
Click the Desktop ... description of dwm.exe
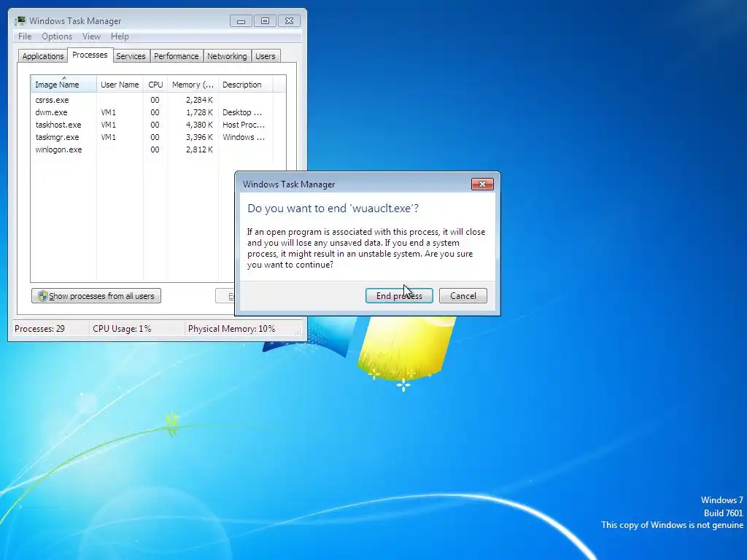242,112
